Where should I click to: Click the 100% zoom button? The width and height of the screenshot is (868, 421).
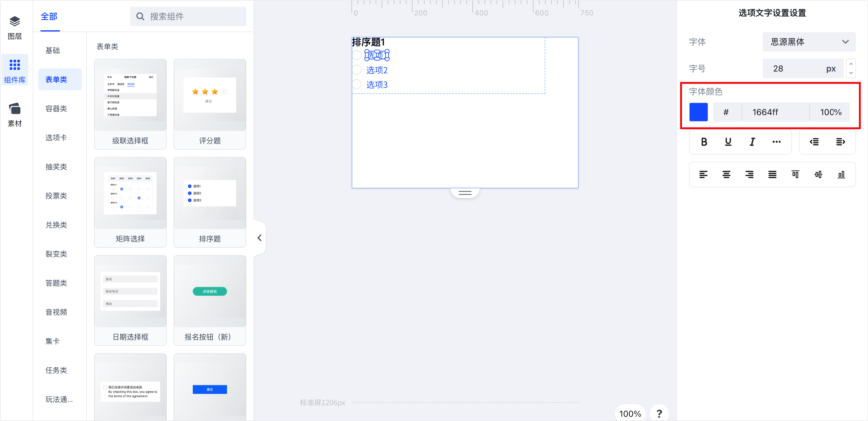[629, 413]
